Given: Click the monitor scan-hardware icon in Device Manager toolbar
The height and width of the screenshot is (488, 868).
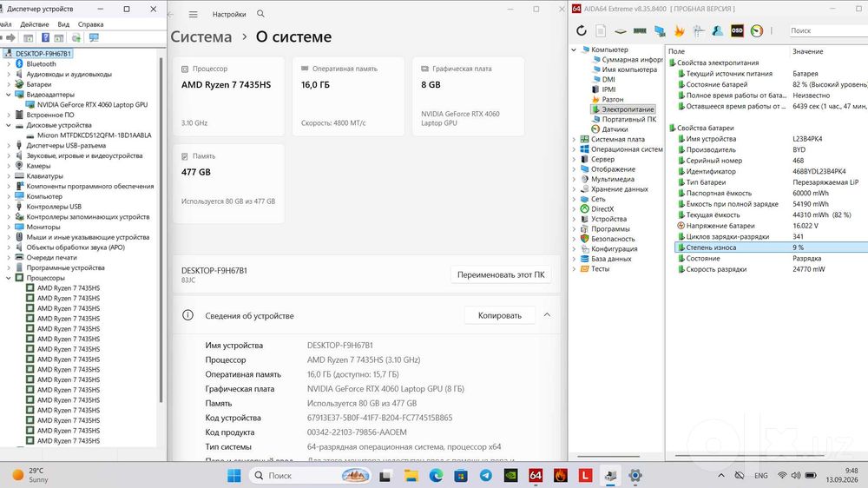Looking at the screenshot, I should click(94, 37).
